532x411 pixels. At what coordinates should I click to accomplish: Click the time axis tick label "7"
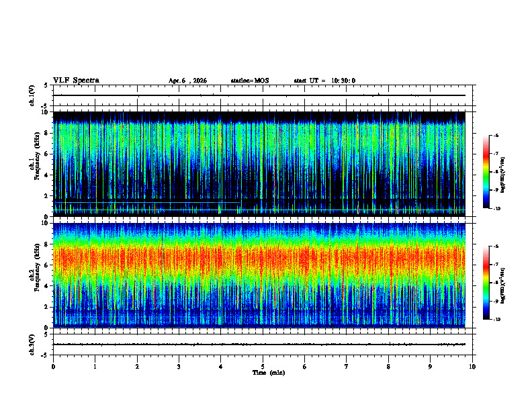click(347, 367)
